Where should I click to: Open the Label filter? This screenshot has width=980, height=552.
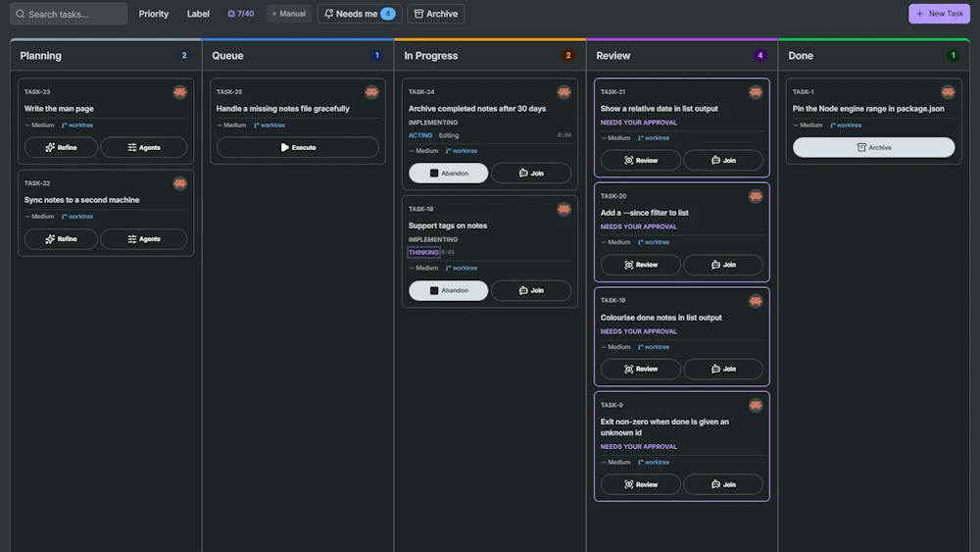(x=198, y=14)
